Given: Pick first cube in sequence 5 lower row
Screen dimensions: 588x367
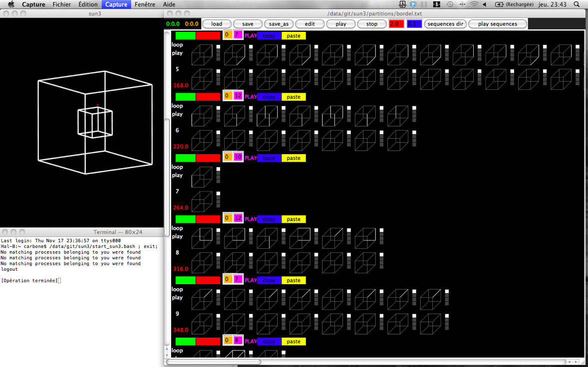Looking at the screenshot, I should 202,79.
